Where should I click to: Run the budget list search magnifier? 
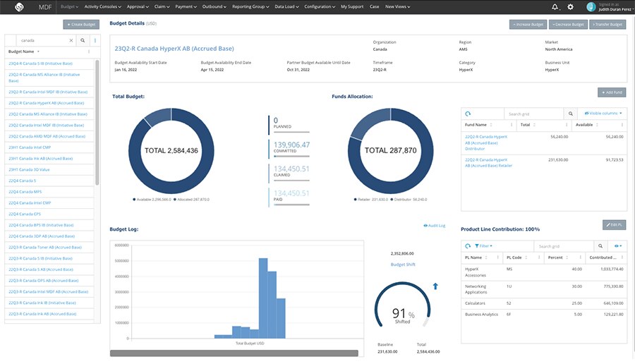point(83,41)
